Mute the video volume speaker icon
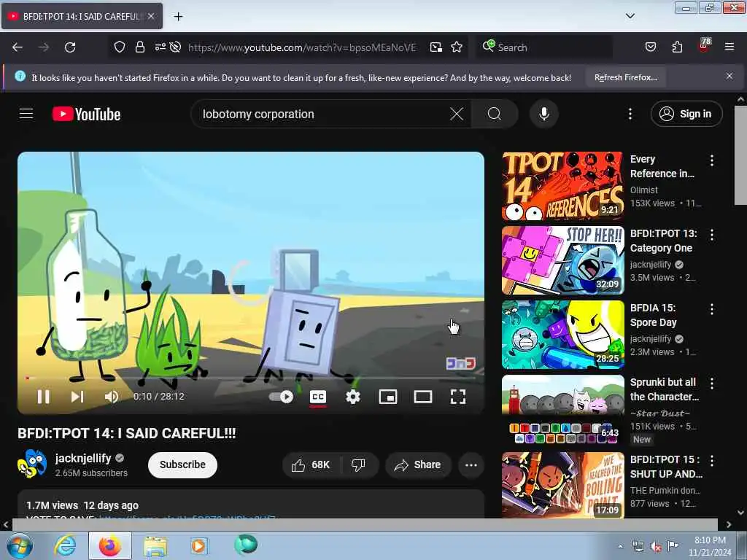 click(x=111, y=397)
